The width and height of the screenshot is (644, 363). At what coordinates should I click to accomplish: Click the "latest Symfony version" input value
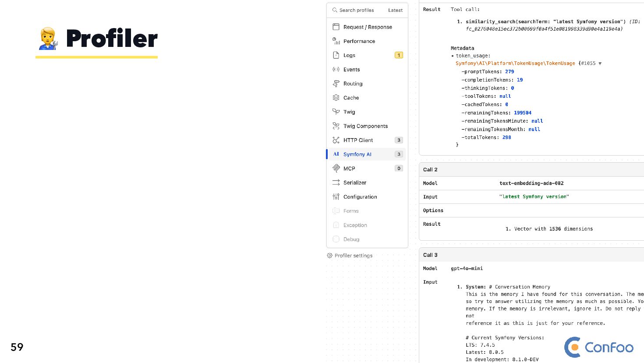click(x=534, y=197)
